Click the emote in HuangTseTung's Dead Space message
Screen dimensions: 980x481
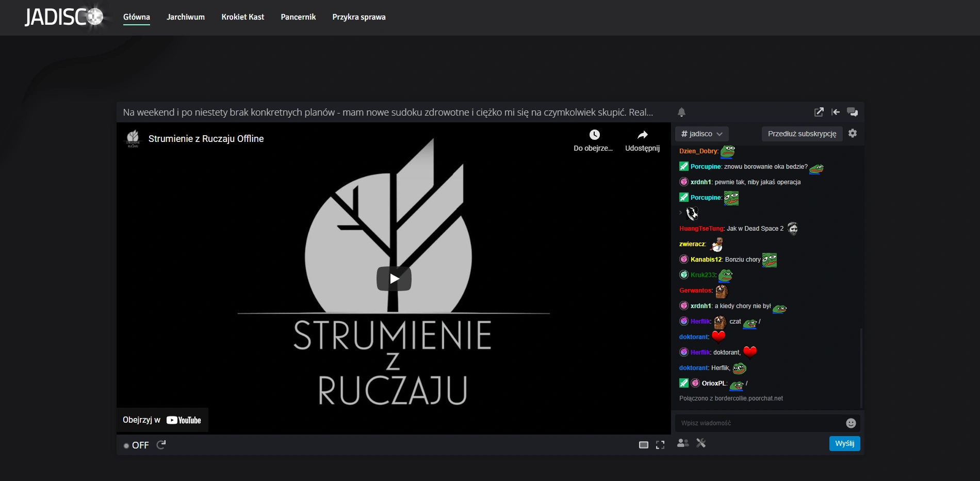click(793, 228)
